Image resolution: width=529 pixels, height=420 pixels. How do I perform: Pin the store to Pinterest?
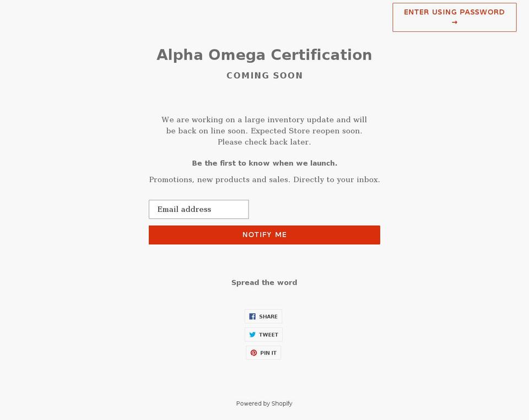pyautogui.click(x=263, y=352)
